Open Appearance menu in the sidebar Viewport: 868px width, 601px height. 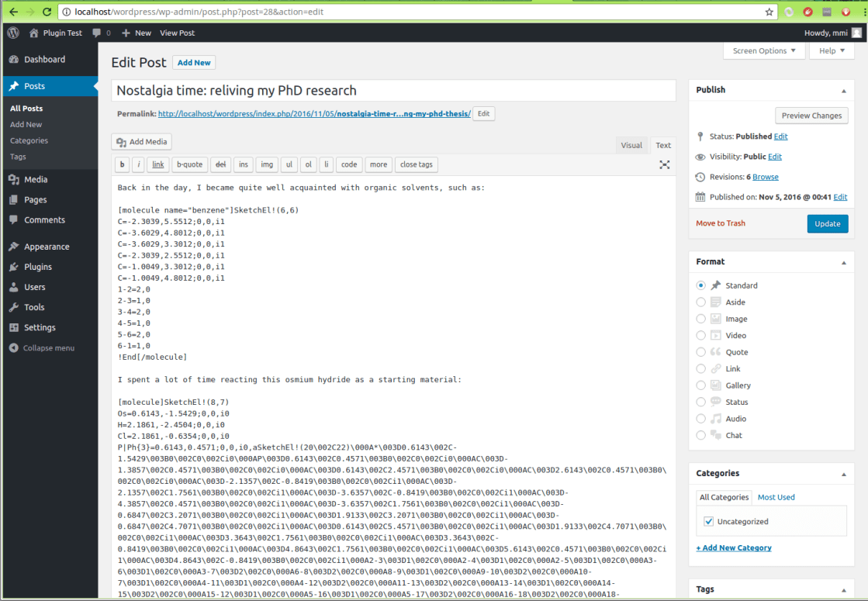[47, 247]
